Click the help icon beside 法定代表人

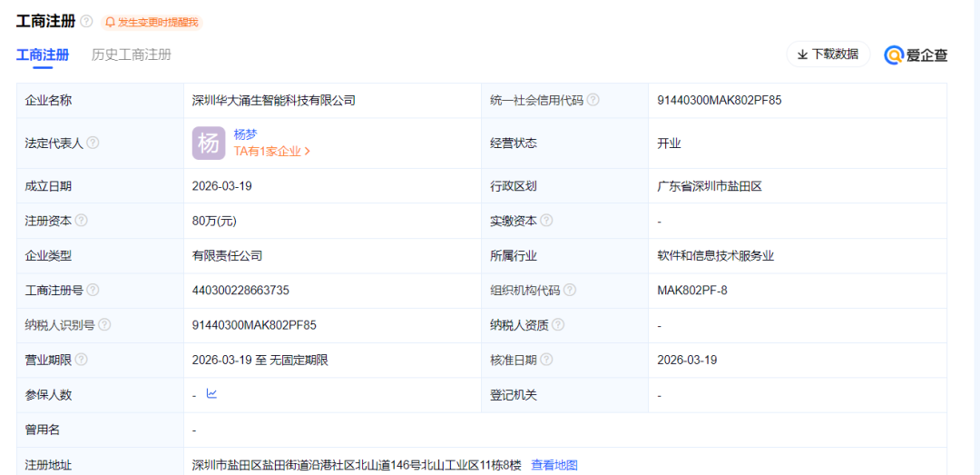93,143
